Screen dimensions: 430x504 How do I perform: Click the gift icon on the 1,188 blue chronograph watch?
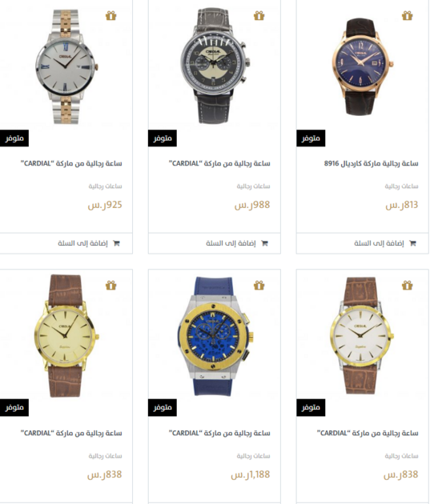(x=259, y=285)
